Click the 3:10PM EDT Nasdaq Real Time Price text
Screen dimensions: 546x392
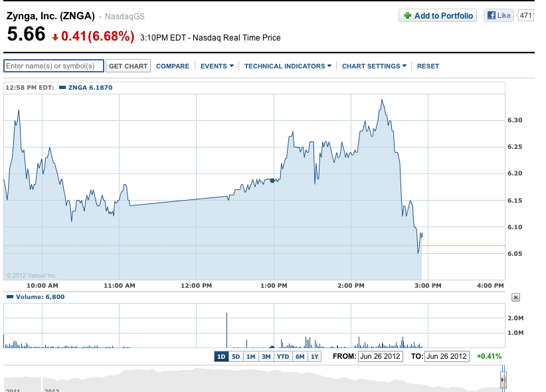211,38
